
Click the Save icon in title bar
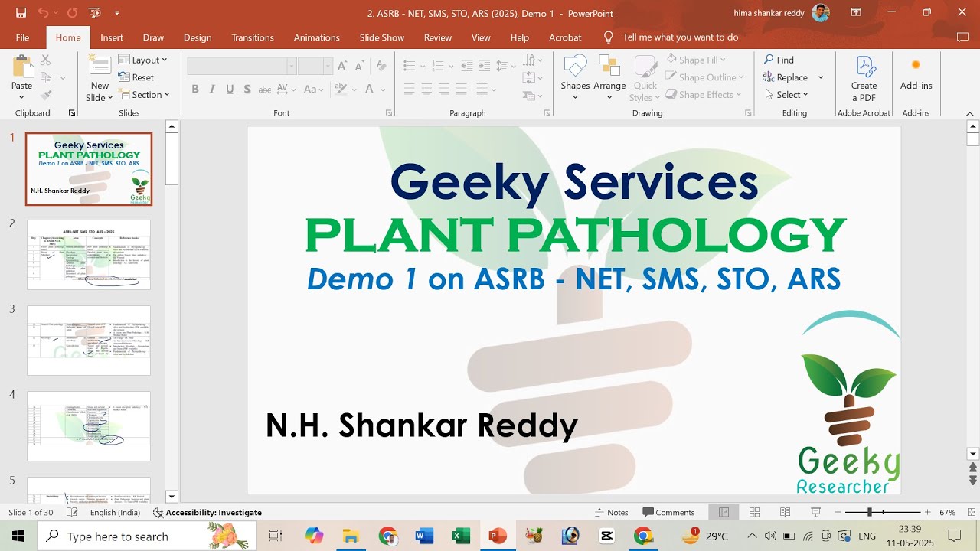[21, 12]
